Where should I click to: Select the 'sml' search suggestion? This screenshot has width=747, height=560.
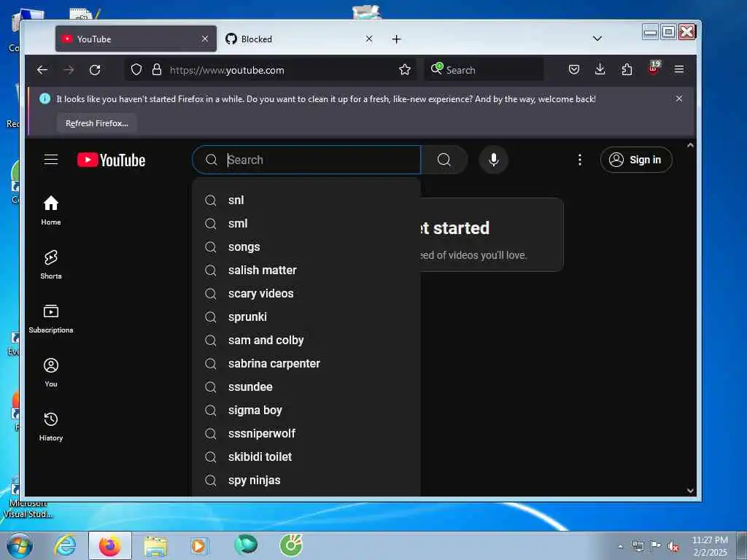(306, 223)
